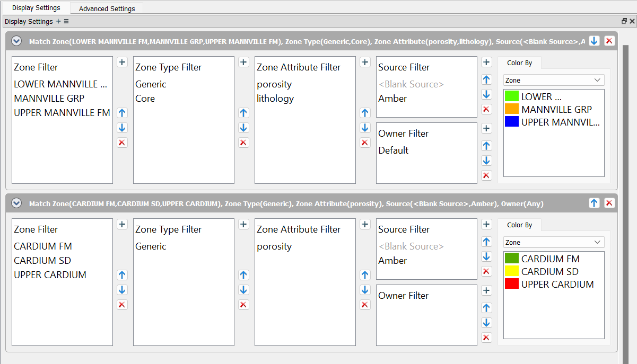Add a zone to the Mannville Zone Filter
637x364 pixels.
(122, 62)
